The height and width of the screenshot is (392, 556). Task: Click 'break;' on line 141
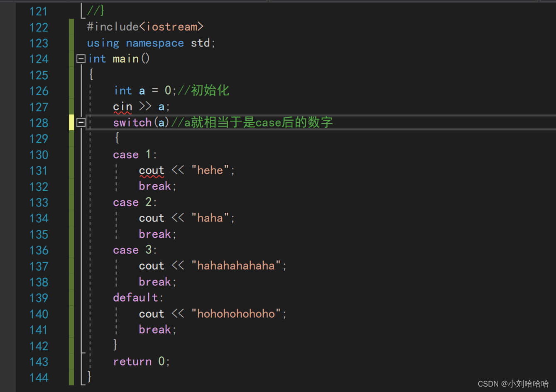click(158, 329)
